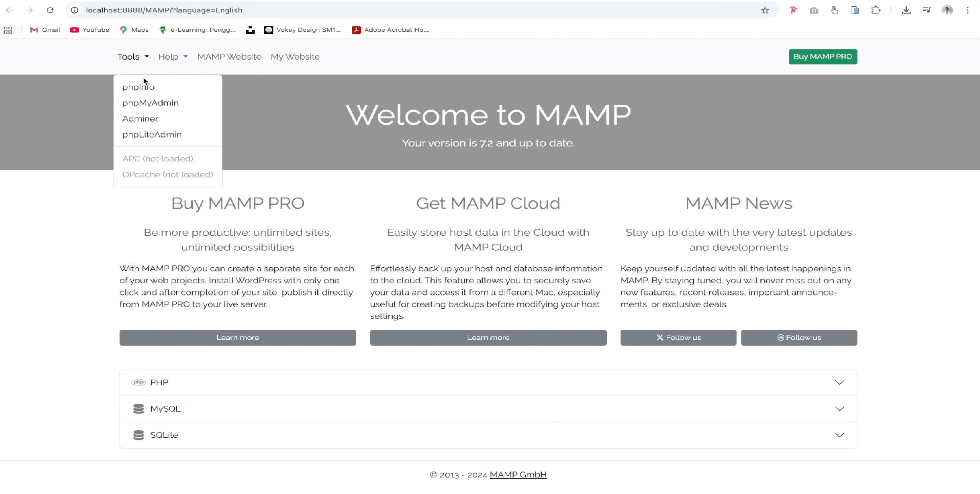
Task: Open Gmail bookmark
Action: (45, 30)
